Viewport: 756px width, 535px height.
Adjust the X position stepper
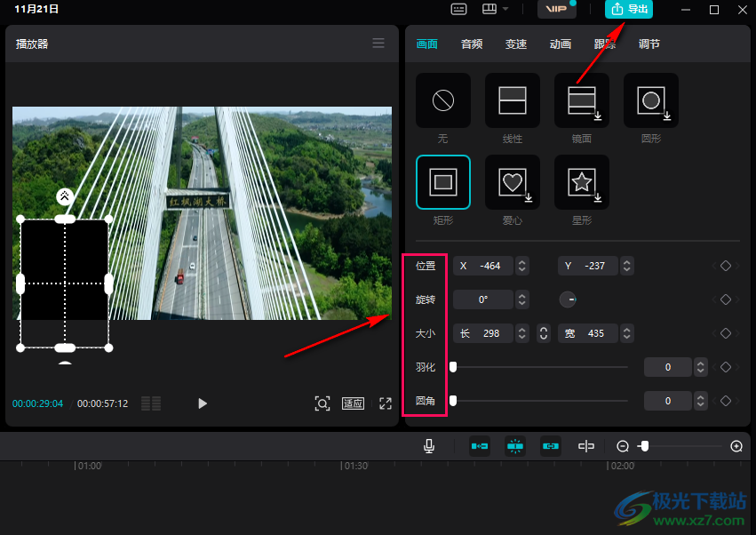521,266
